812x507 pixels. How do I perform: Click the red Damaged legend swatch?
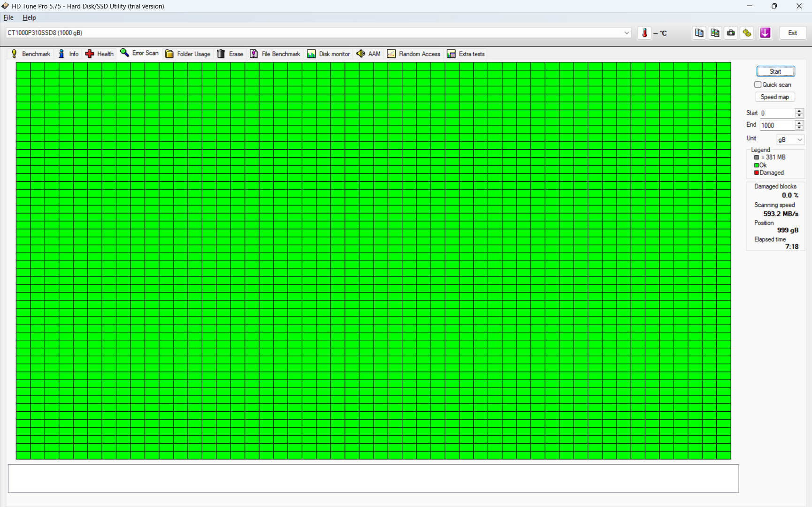click(x=757, y=173)
